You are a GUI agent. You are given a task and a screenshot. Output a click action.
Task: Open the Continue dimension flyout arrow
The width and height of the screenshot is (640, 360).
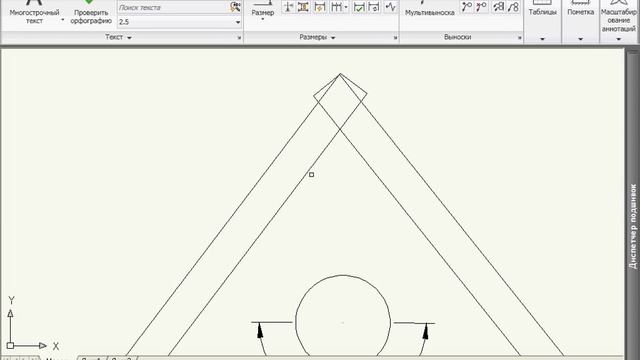pos(346,7)
